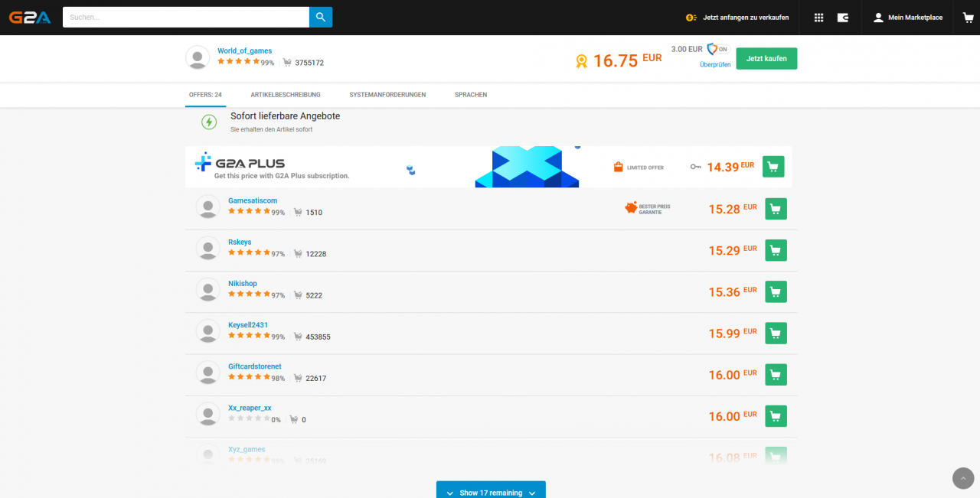Click the Überprüfen link
The height and width of the screenshot is (498, 980).
(715, 65)
